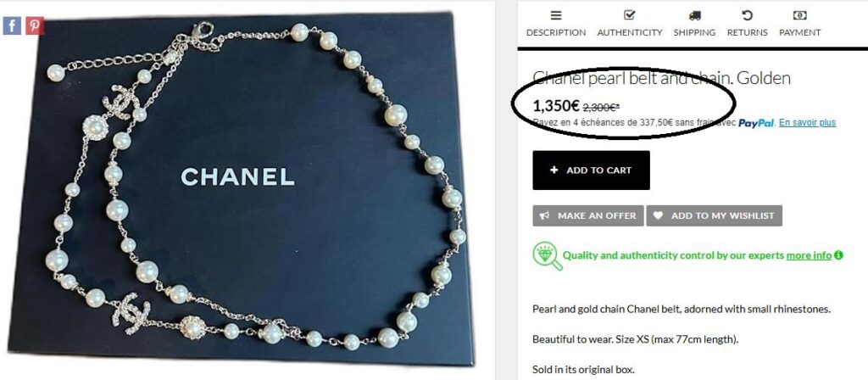The height and width of the screenshot is (380, 868).
Task: Add the Chanel belt to cart
Action: [x=591, y=170]
